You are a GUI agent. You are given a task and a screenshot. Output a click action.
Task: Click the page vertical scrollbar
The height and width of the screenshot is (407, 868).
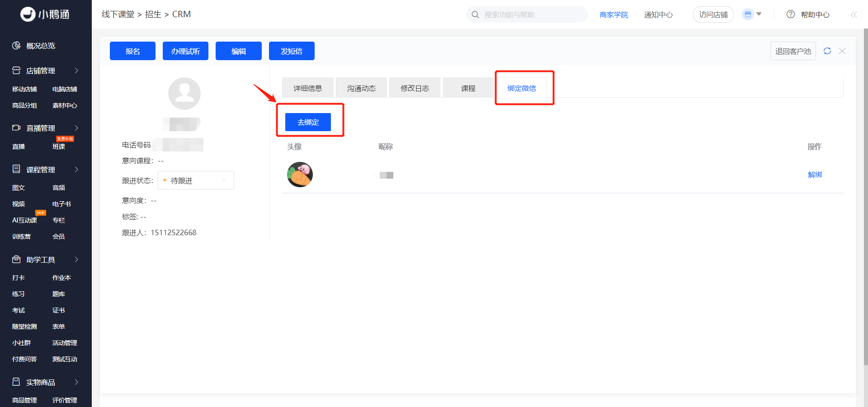(865, 197)
